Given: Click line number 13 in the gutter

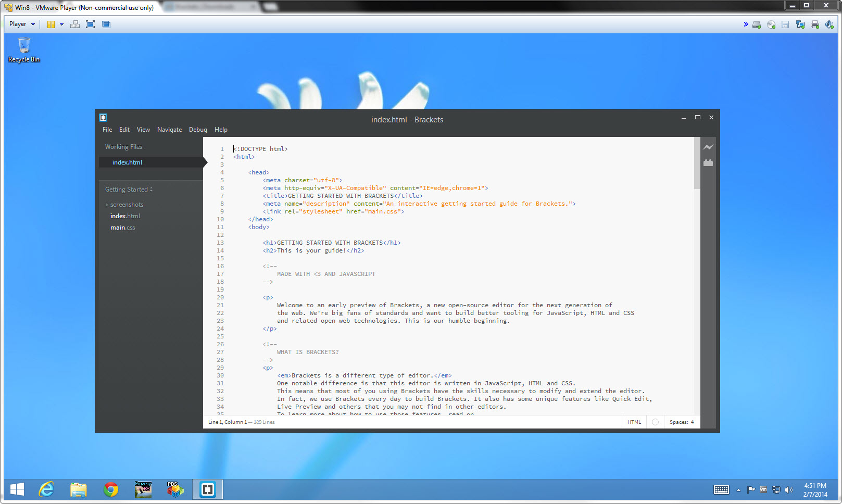Looking at the screenshot, I should 220,243.
